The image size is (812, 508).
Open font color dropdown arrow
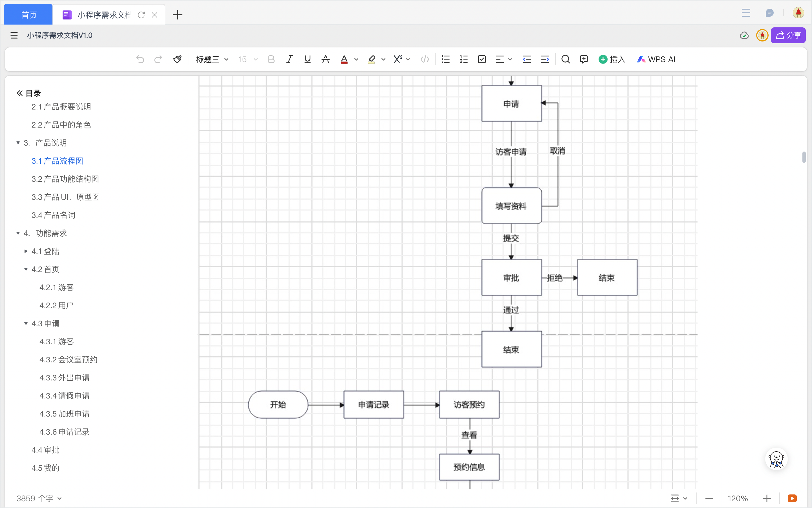point(356,60)
